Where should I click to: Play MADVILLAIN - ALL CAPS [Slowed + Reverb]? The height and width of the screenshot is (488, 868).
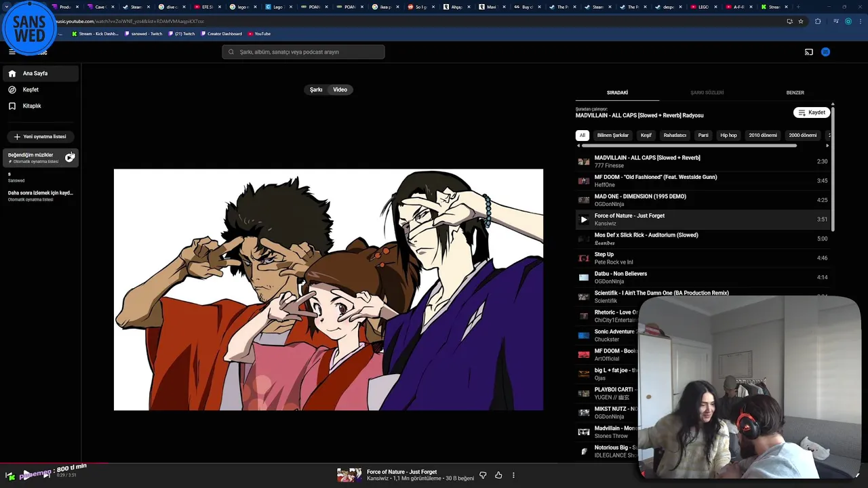point(703,161)
